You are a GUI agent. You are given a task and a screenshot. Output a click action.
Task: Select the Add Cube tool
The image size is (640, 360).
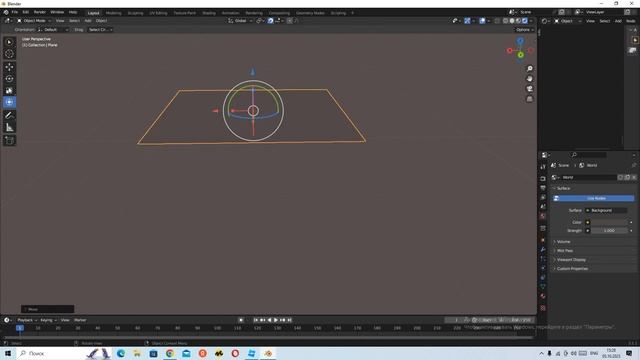9,141
